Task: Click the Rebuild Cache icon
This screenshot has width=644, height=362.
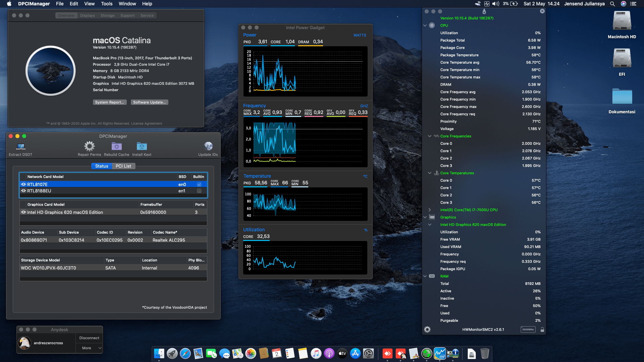Action: click(116, 146)
